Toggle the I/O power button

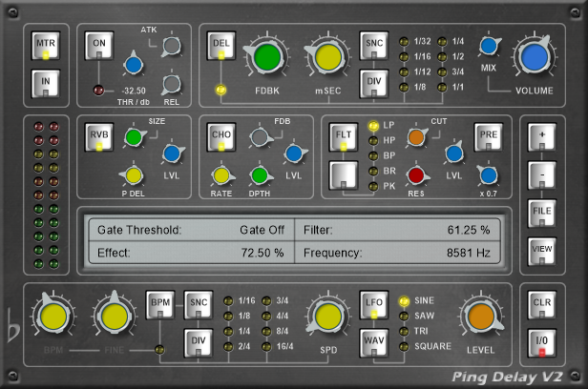coord(542,341)
